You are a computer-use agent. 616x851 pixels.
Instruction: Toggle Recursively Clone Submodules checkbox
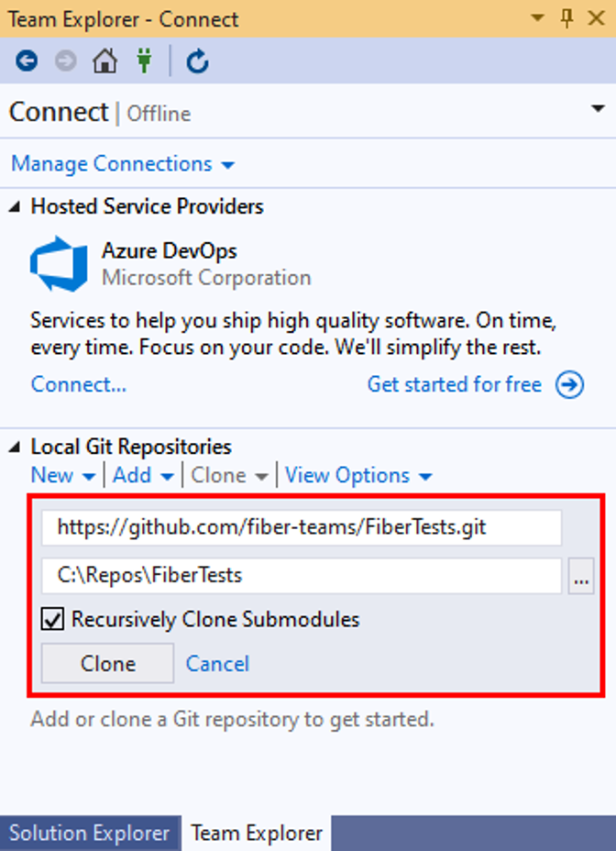[52, 619]
